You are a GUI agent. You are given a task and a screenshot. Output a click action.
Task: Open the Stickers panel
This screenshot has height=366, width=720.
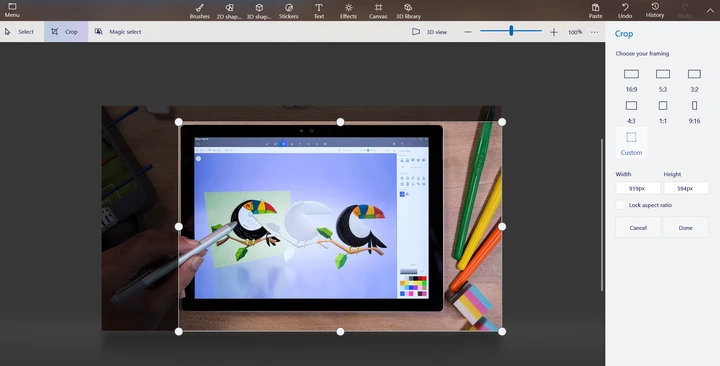coord(289,11)
